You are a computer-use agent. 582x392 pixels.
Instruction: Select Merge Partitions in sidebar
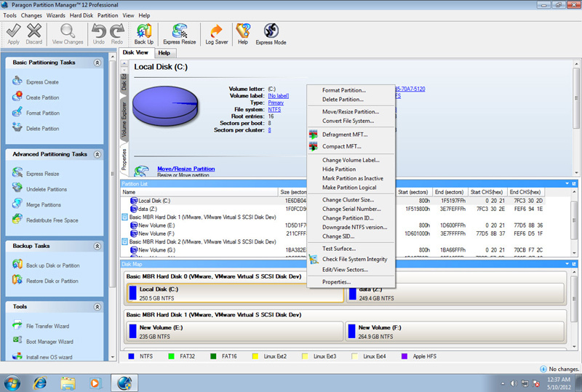click(44, 205)
